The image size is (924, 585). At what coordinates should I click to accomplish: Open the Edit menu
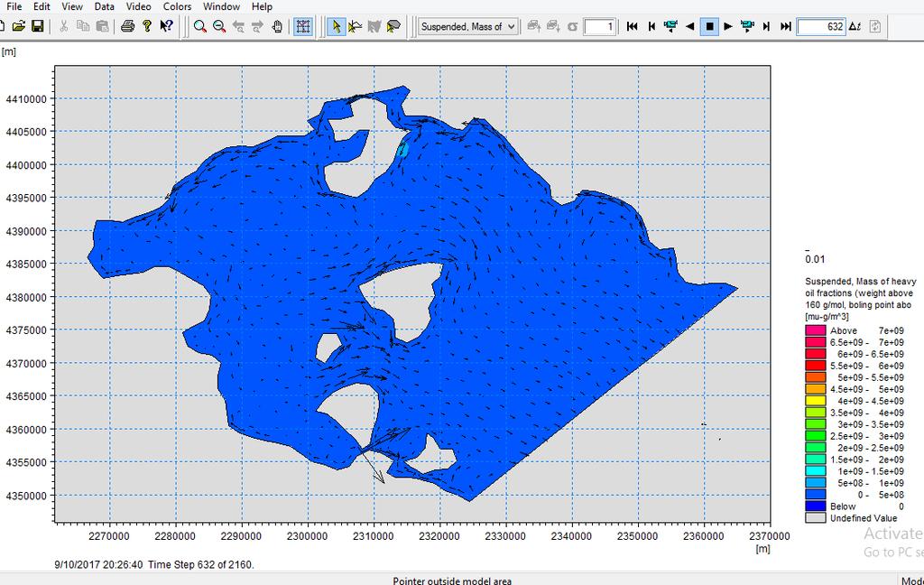42,6
